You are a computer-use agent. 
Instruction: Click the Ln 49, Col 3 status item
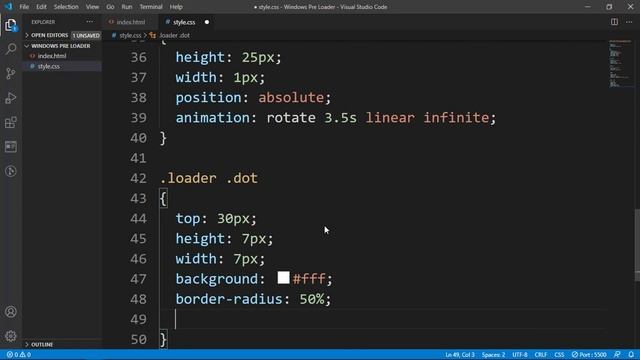coord(460,355)
